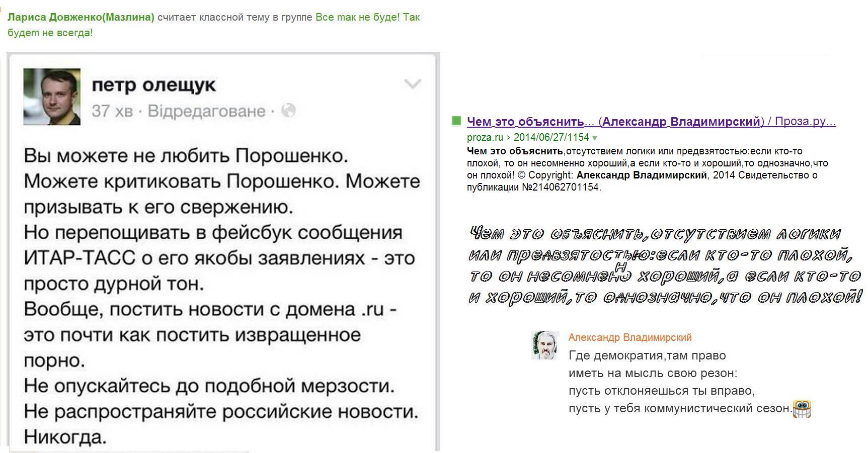Open петр олещук author name
Viewport: 868px width, 453px height.
[x=153, y=85]
